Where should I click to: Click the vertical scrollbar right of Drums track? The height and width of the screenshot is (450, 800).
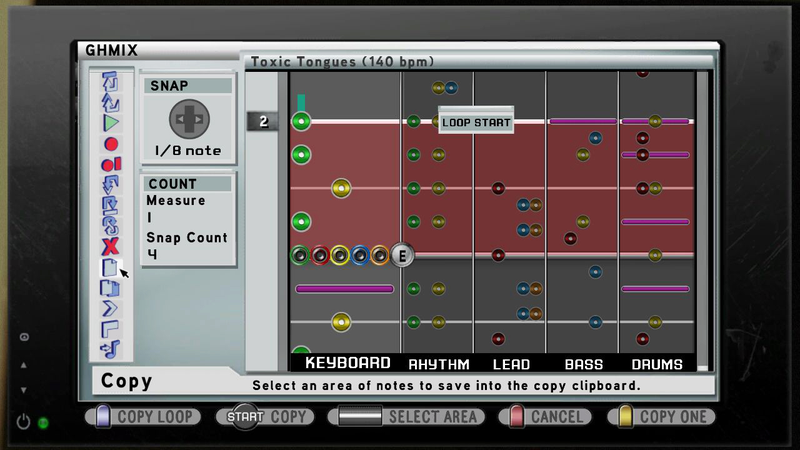point(703,220)
